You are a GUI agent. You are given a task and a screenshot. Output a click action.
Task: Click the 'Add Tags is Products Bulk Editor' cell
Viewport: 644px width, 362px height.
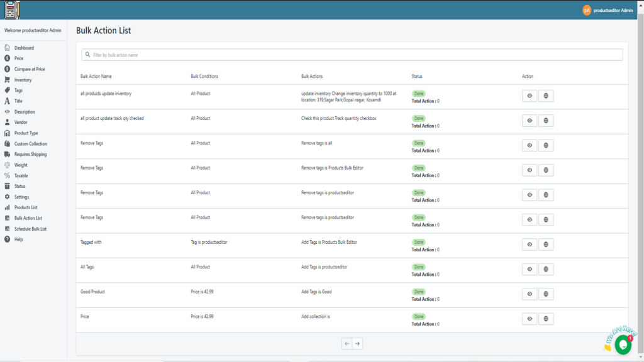[329, 242]
